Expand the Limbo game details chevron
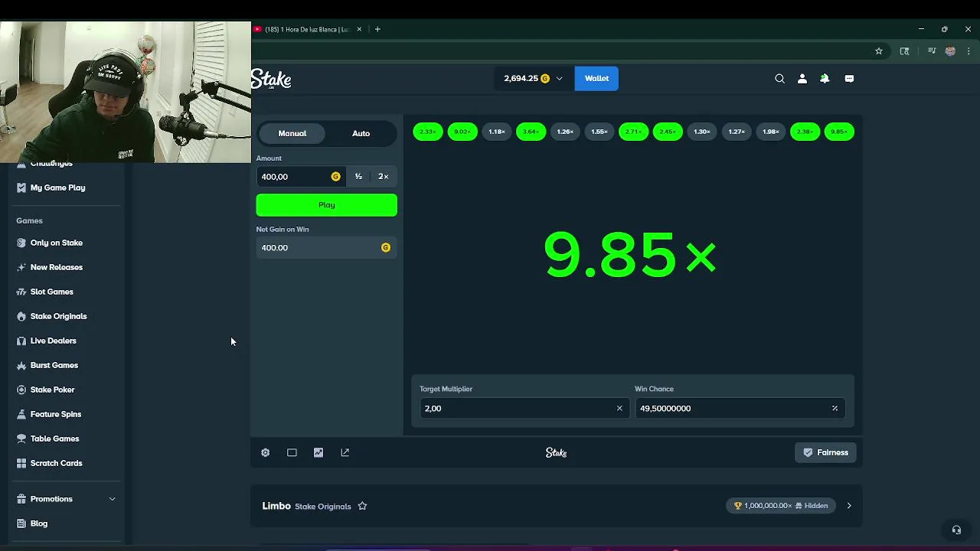This screenshot has height=551, width=980. pos(848,506)
